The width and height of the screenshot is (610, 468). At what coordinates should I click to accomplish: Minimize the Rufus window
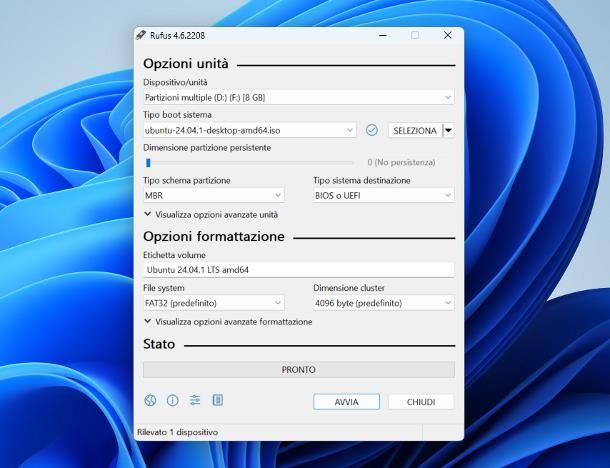(383, 35)
